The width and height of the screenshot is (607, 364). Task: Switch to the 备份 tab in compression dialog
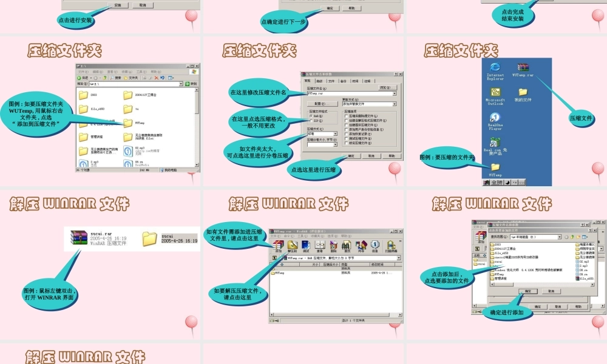344,81
